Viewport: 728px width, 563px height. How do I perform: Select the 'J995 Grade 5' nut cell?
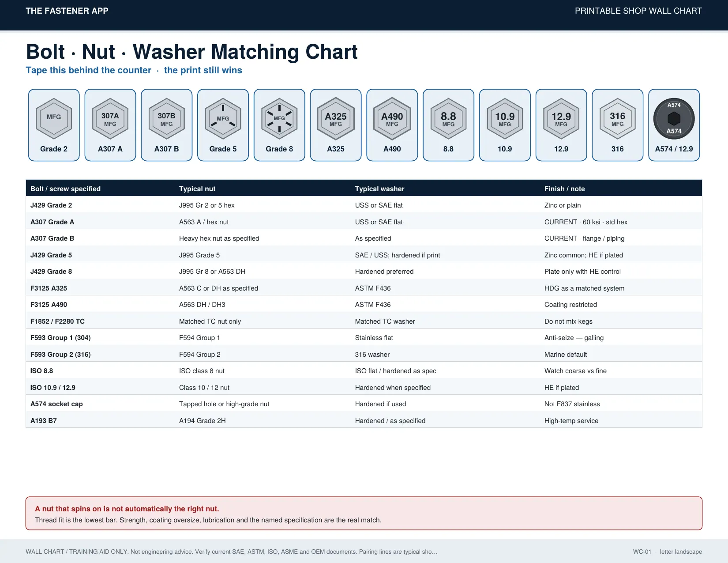(199, 255)
